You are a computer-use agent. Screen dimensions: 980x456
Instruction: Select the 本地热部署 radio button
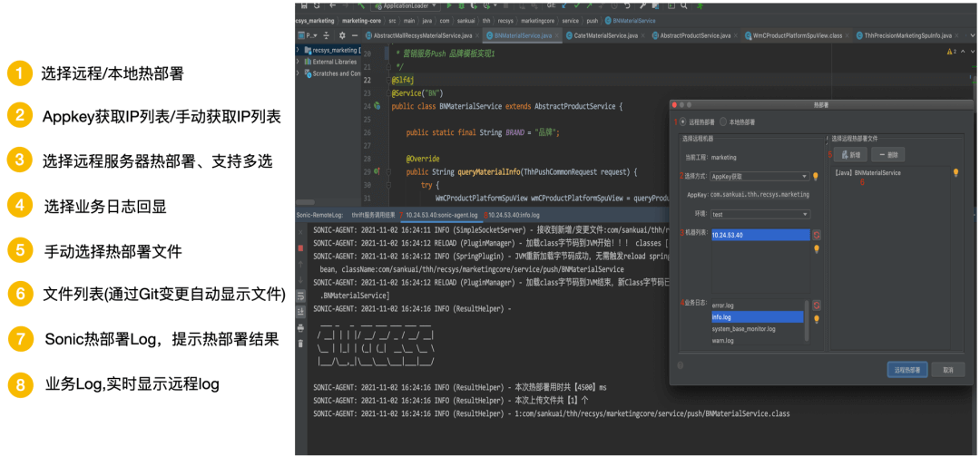coord(723,121)
